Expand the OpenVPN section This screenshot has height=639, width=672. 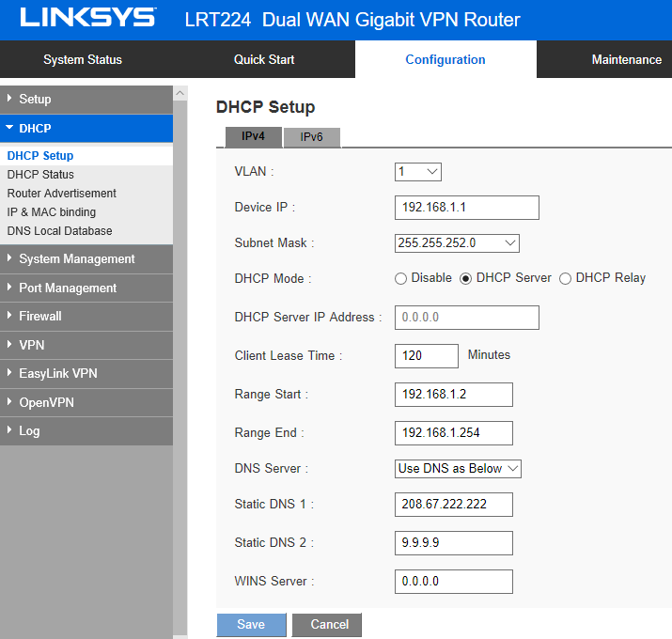pyautogui.click(x=86, y=402)
